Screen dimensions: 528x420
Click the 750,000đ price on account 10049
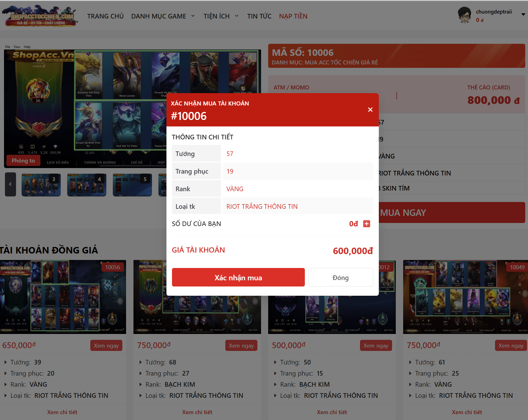pos(423,345)
